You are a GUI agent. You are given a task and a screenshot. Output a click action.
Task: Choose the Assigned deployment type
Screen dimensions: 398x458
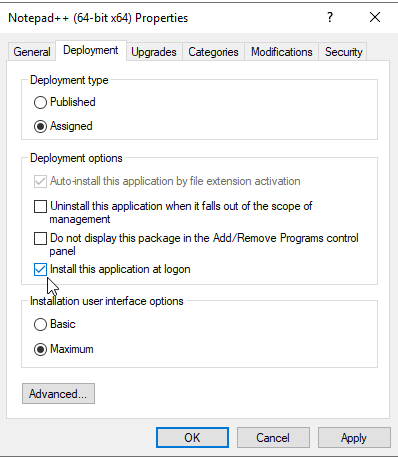point(40,126)
